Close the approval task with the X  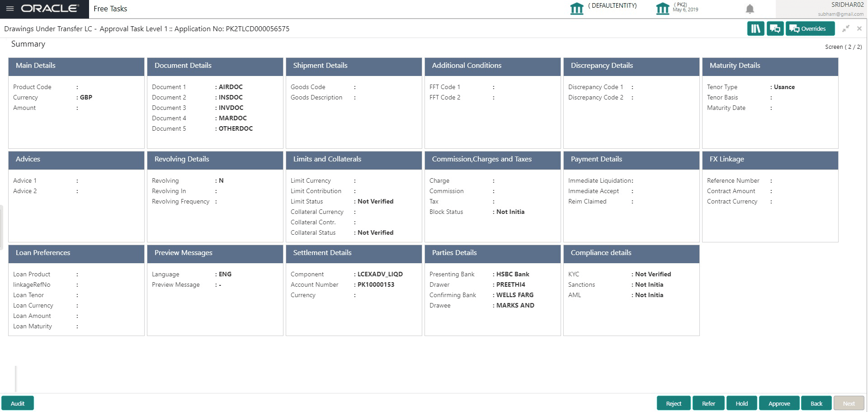(859, 28)
